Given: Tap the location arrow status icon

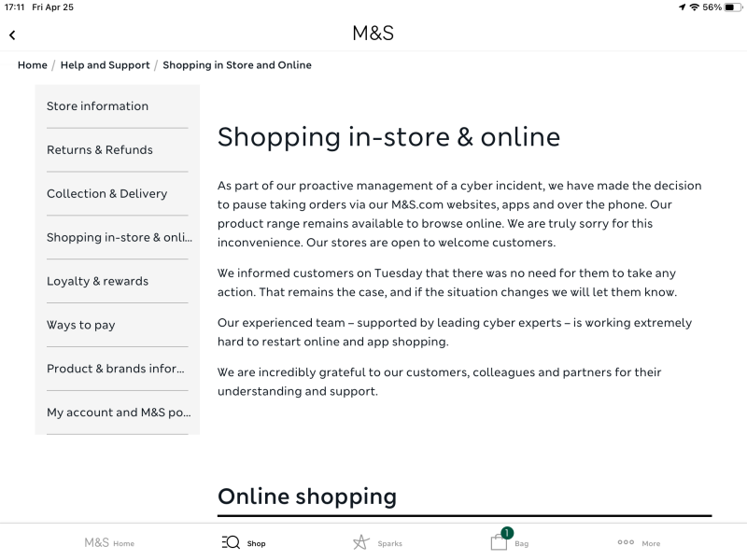Looking at the screenshot, I should point(683,7).
